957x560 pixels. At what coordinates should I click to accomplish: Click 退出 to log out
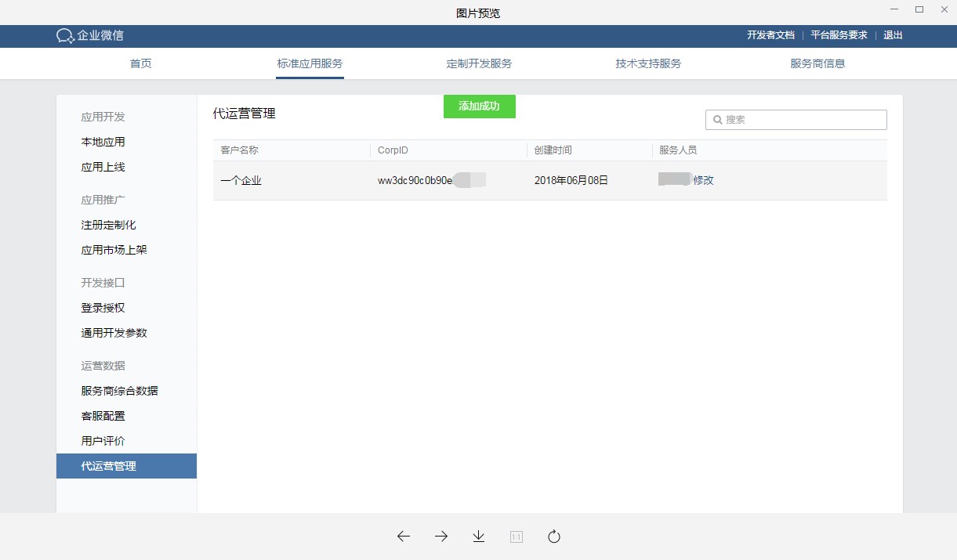(x=893, y=35)
